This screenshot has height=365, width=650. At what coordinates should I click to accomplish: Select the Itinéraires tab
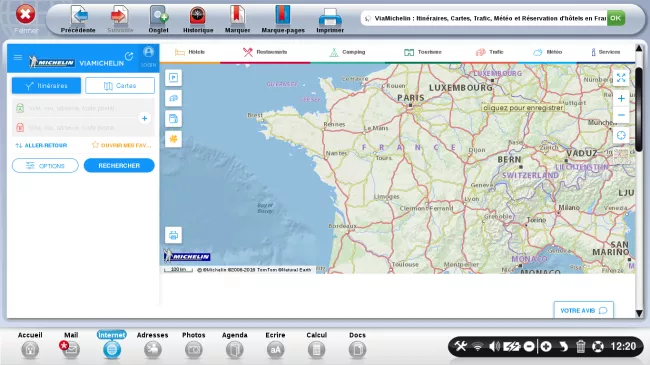point(46,86)
